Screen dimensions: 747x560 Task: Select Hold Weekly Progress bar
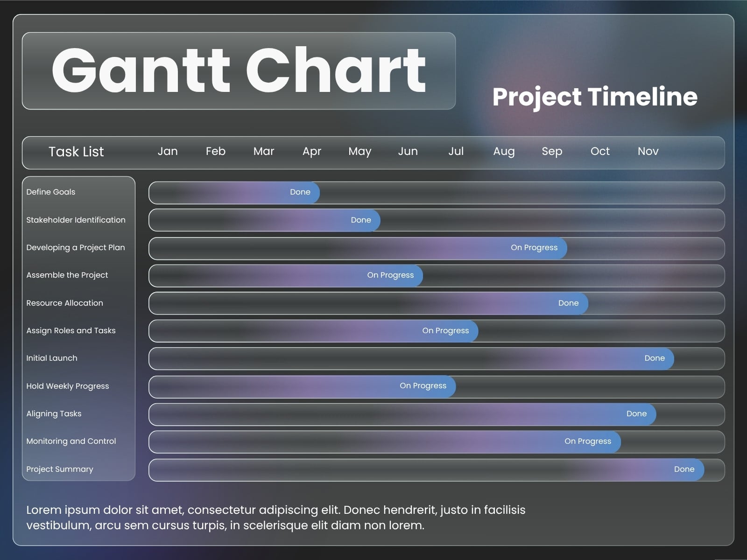pyautogui.click(x=303, y=386)
